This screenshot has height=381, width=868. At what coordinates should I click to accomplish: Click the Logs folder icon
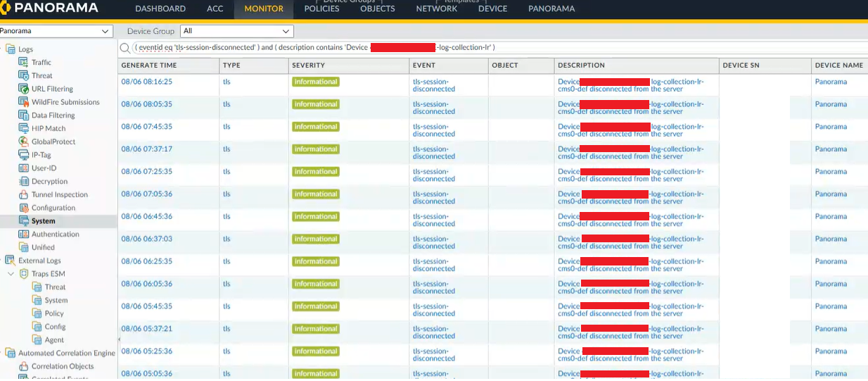(x=11, y=49)
